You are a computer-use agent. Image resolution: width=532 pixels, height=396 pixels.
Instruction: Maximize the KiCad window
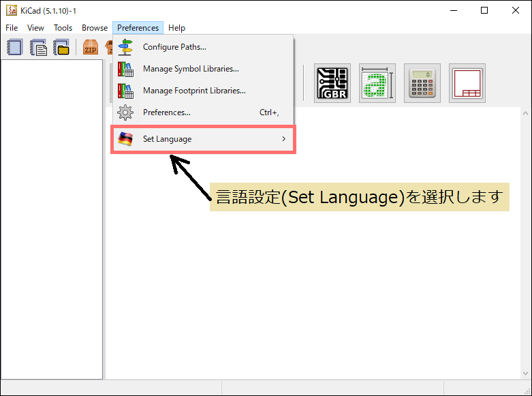click(484, 10)
